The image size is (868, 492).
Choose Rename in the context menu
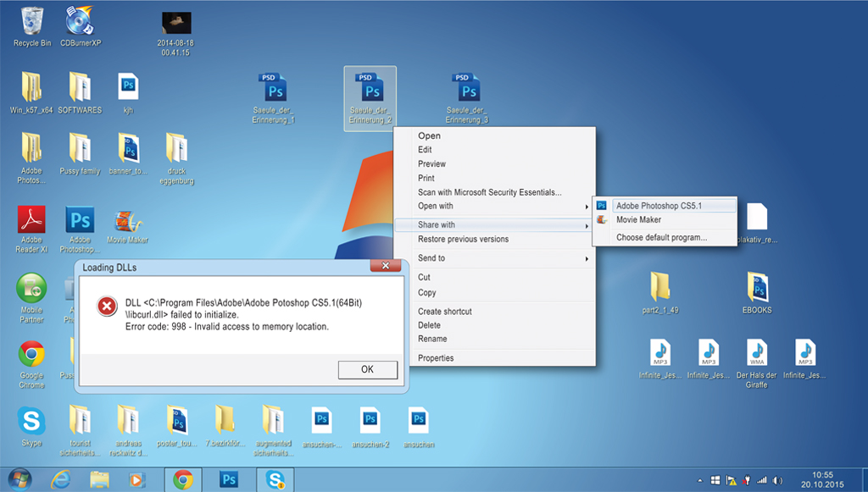pyautogui.click(x=494, y=339)
